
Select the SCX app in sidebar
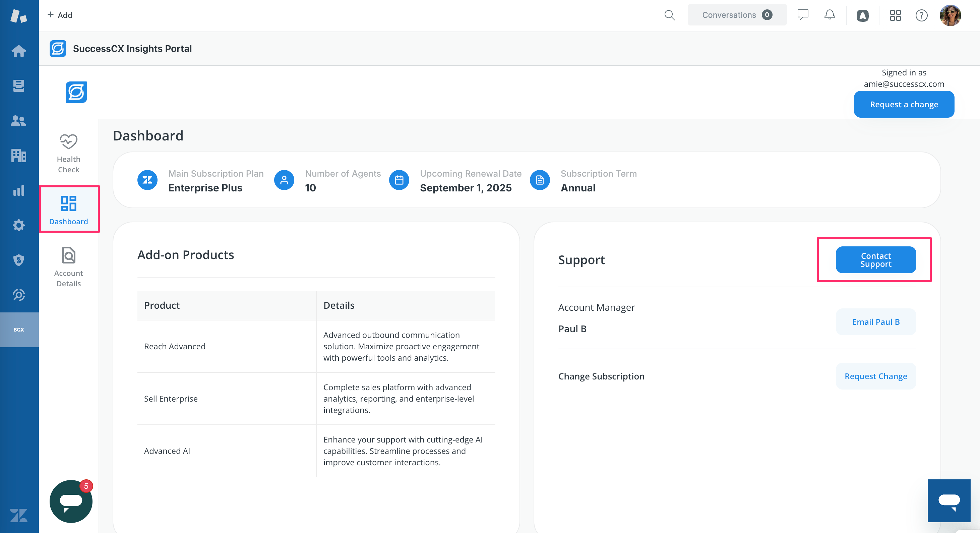pos(19,330)
